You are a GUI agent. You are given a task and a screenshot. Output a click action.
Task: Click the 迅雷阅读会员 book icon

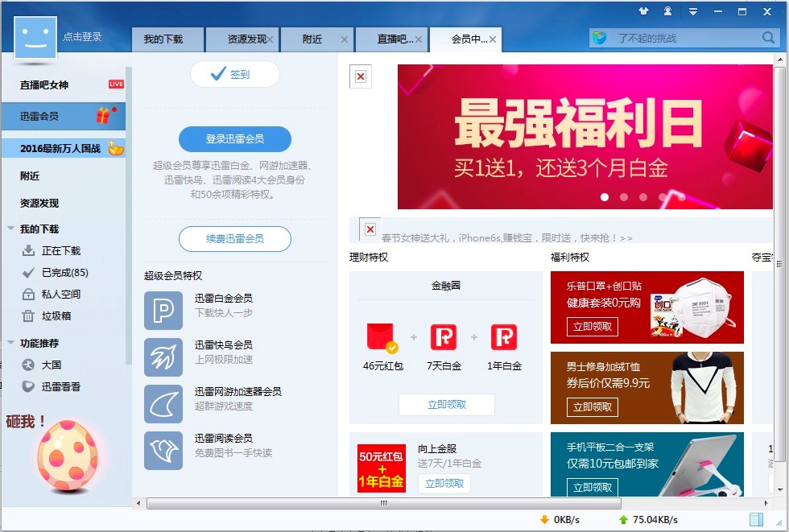click(x=163, y=451)
